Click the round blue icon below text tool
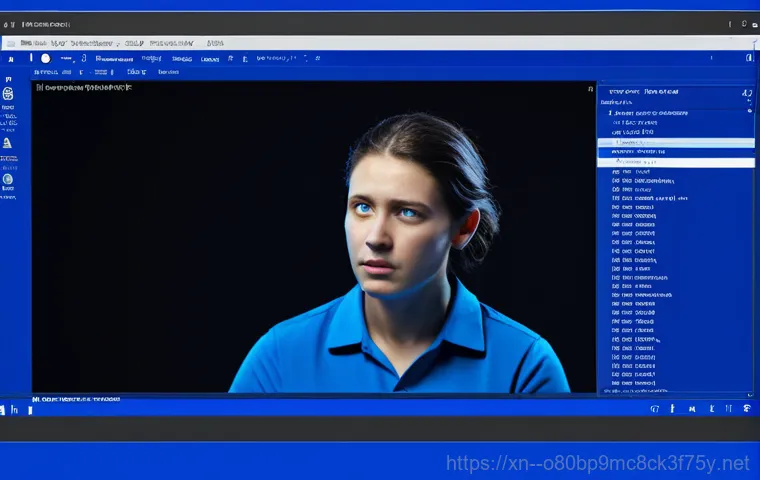 pos(8,180)
